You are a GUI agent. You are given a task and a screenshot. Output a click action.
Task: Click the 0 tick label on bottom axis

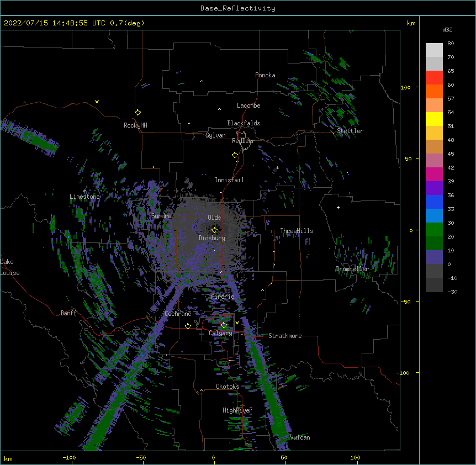(x=213, y=457)
